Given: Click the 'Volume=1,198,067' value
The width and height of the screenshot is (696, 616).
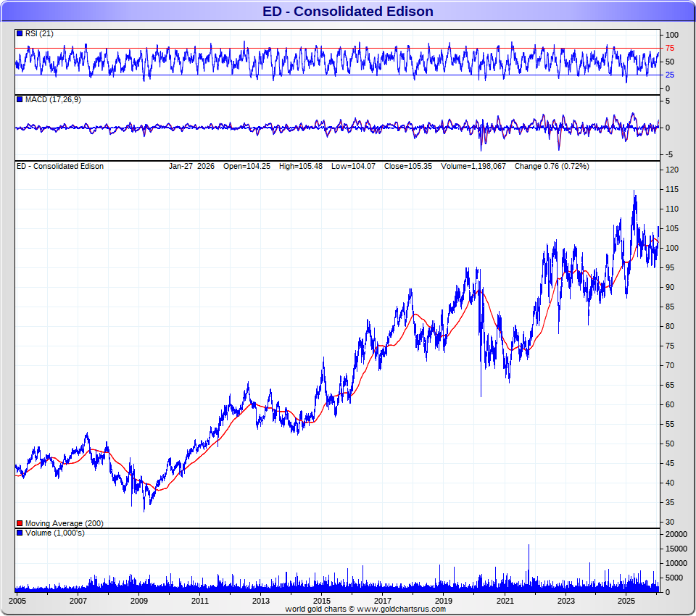Looking at the screenshot, I should pos(473,166).
